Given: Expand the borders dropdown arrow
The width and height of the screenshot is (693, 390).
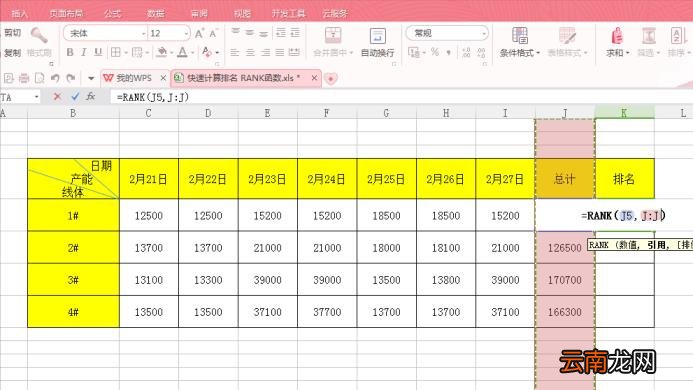Looking at the screenshot, I should click(126, 53).
